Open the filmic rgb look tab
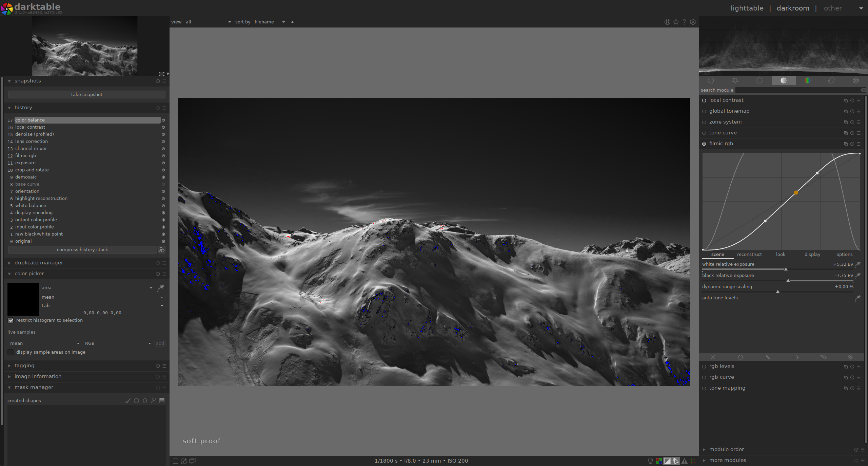868x466 pixels. click(781, 254)
